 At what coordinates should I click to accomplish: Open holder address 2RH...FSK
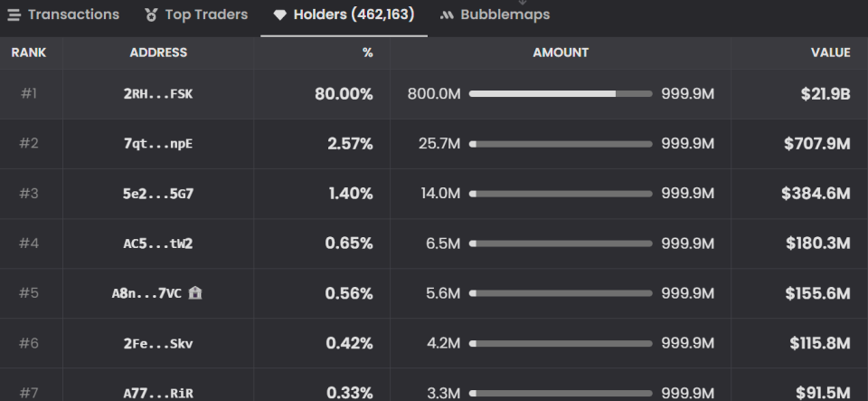click(158, 94)
